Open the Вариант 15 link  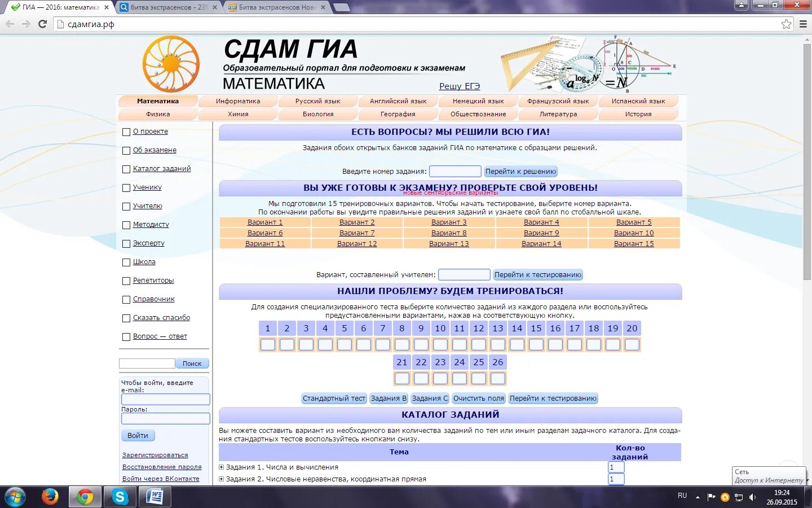(634, 244)
